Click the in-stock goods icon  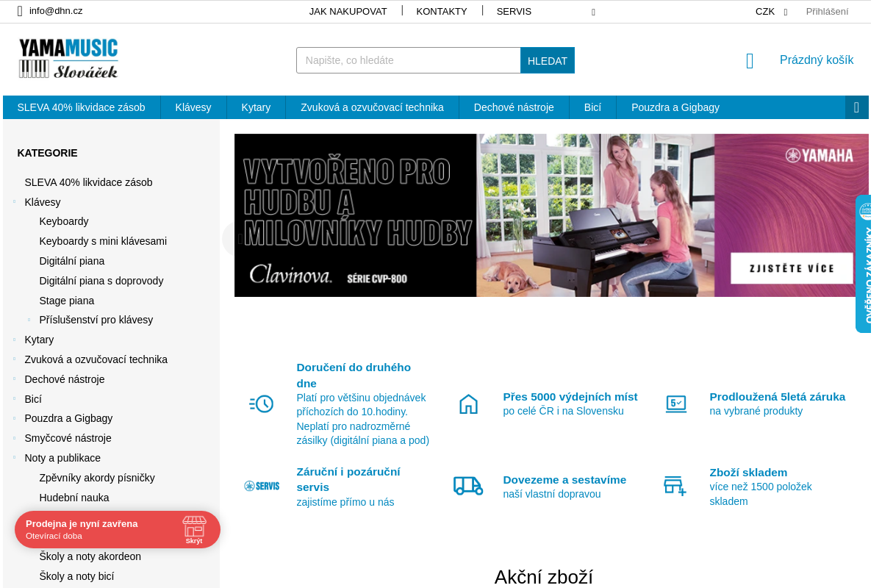tap(675, 486)
